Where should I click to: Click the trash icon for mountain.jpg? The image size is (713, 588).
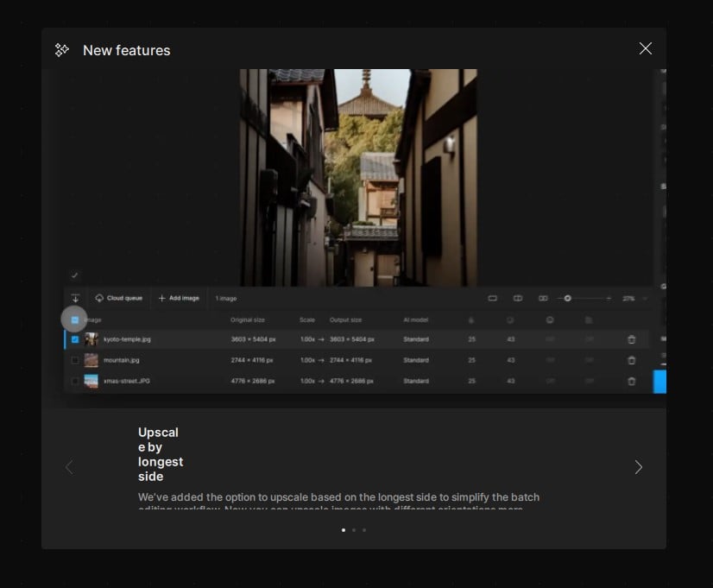(x=631, y=360)
